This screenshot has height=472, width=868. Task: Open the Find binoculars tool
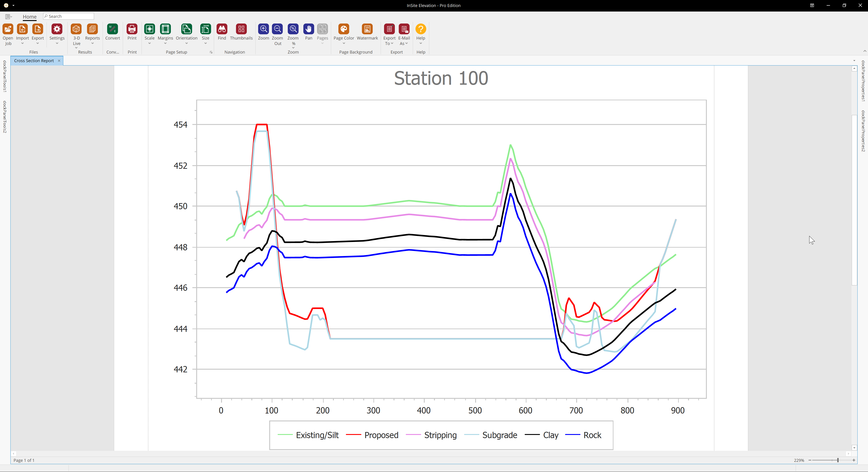[222, 29]
